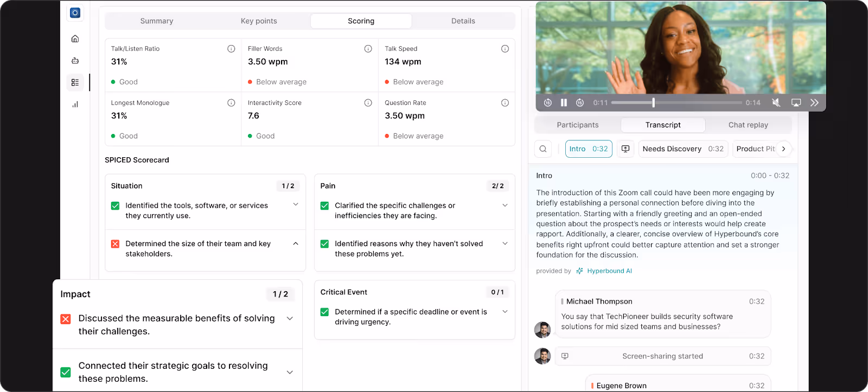Open the Hyperbound AI sparkle icon

pyautogui.click(x=579, y=271)
